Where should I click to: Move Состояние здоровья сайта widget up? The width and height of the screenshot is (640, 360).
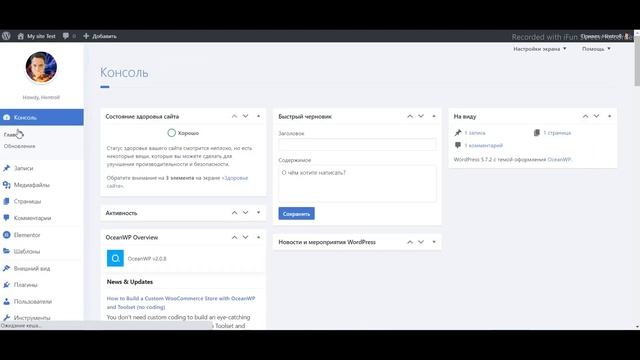234,116
